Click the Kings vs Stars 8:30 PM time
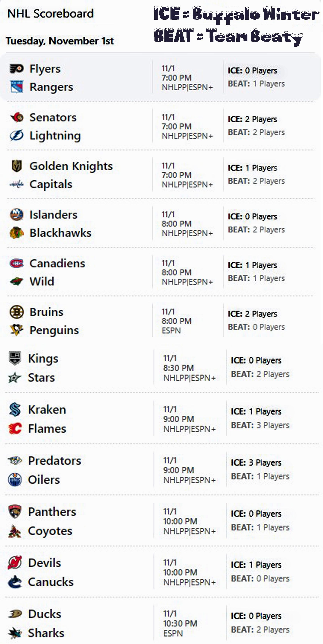This screenshot has width=323, height=644. coord(178,368)
